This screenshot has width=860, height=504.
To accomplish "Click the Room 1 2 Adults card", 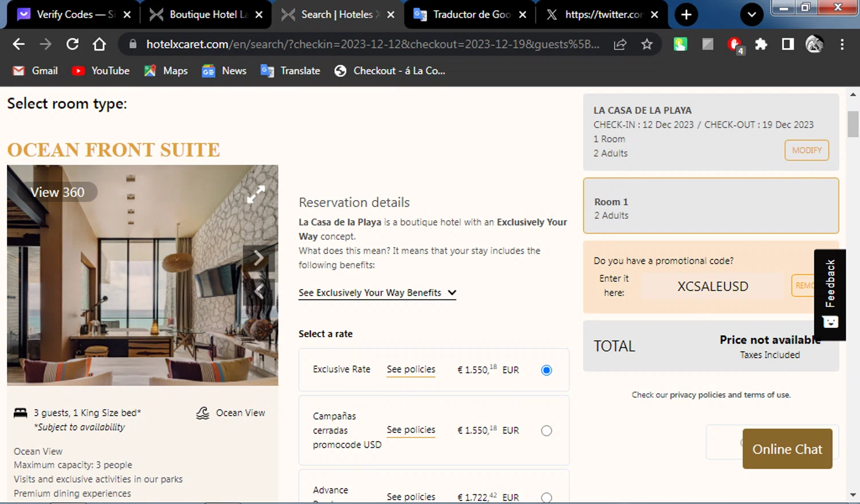I will click(x=711, y=206).
